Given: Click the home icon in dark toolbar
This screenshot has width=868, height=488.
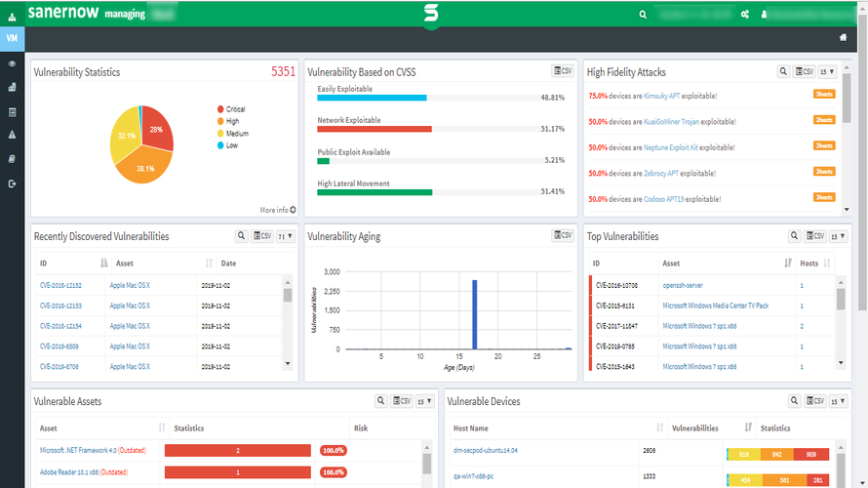Looking at the screenshot, I should [x=843, y=37].
